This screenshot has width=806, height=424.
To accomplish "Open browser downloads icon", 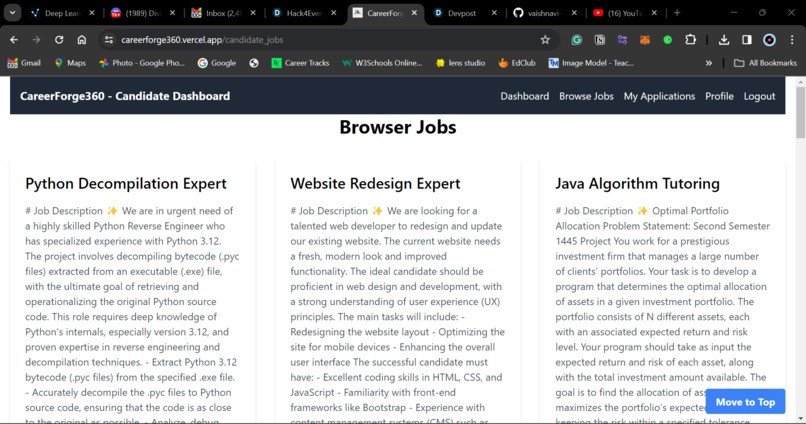I will coord(724,40).
